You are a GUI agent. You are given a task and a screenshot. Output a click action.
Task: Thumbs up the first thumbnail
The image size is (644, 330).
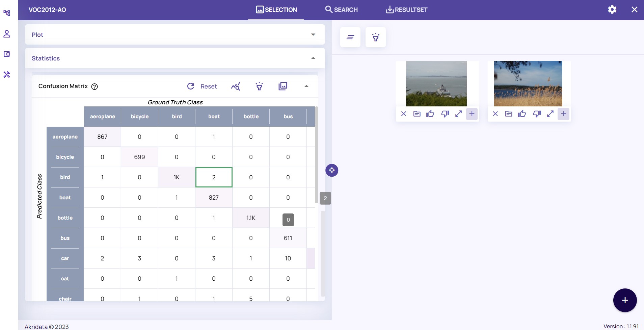[x=430, y=114]
